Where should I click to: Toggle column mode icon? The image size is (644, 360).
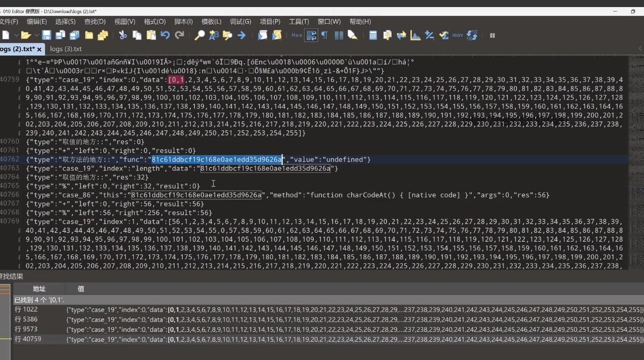click(x=338, y=35)
